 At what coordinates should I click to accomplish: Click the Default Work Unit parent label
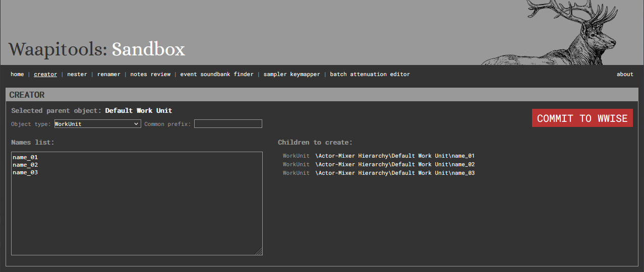point(139,111)
